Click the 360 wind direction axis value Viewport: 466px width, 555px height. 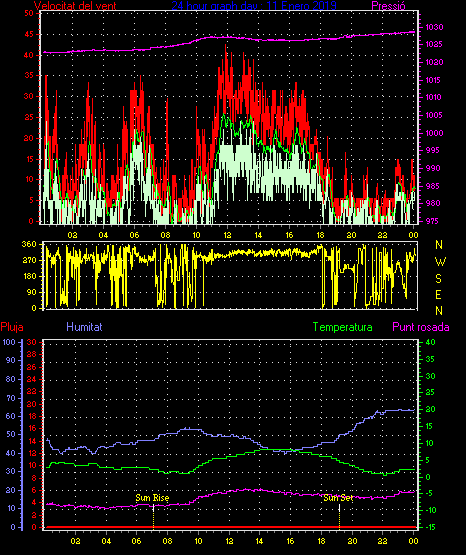point(29,244)
